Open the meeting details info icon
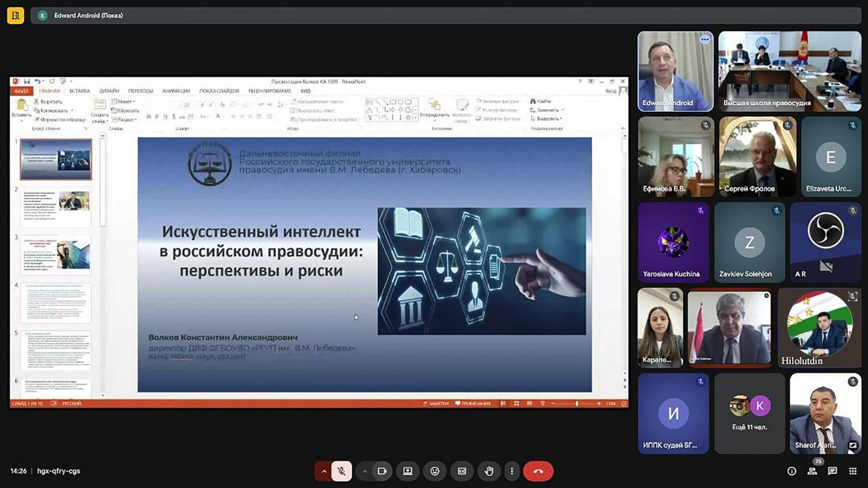Screen dimensions: 868x488 click(792, 471)
